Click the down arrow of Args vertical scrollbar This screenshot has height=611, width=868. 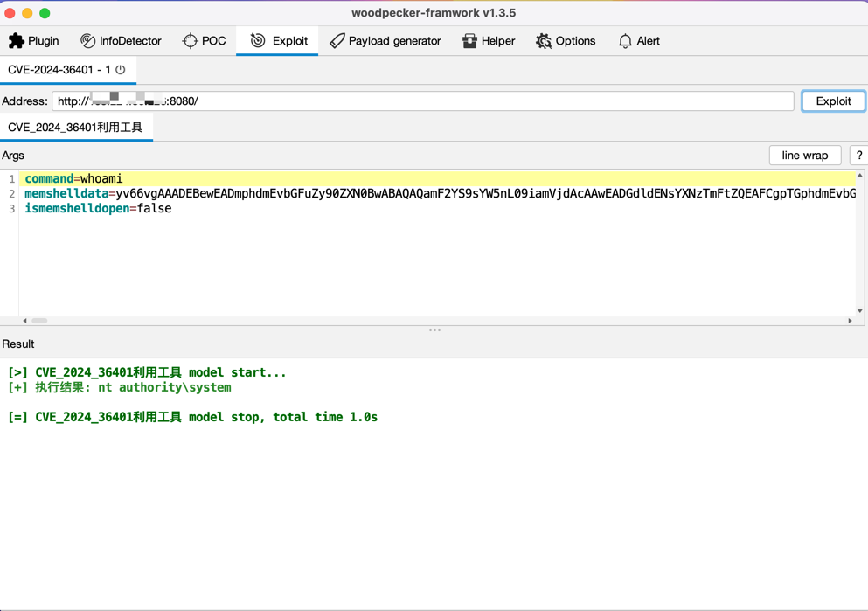860,311
